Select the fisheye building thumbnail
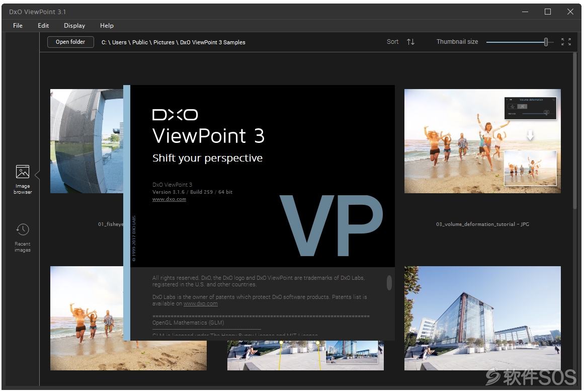Image resolution: width=585 pixels, height=392 pixels. [87, 141]
